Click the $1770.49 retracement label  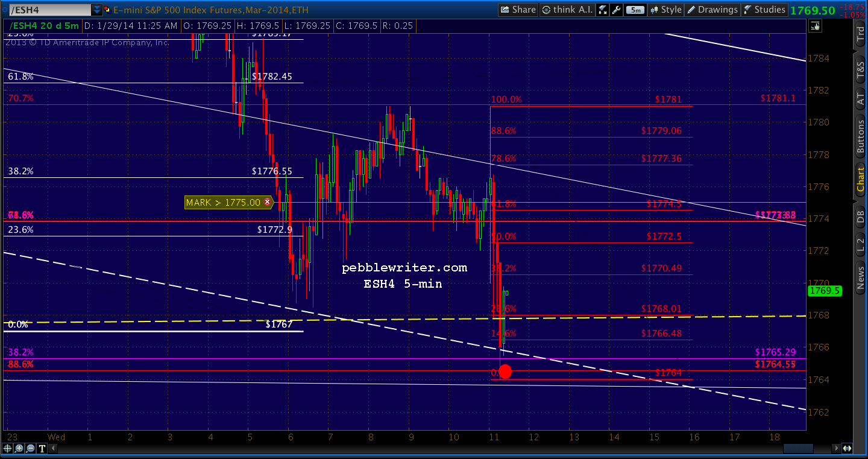click(662, 268)
